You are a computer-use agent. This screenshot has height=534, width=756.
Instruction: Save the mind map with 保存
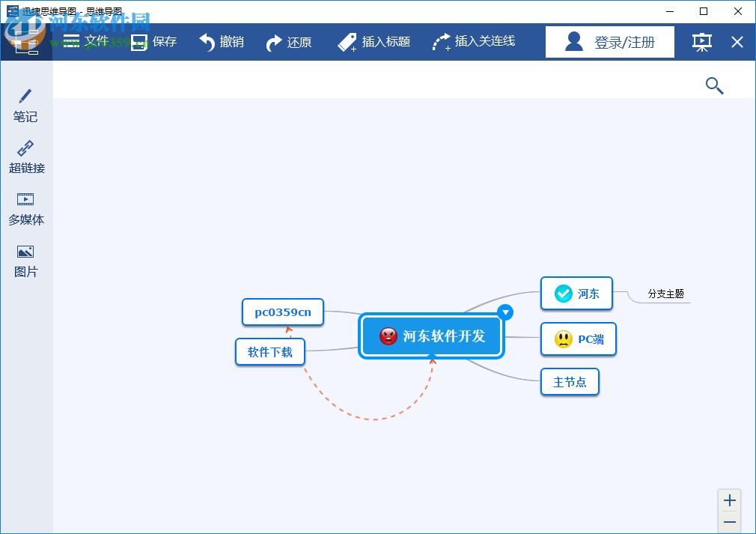pos(153,41)
